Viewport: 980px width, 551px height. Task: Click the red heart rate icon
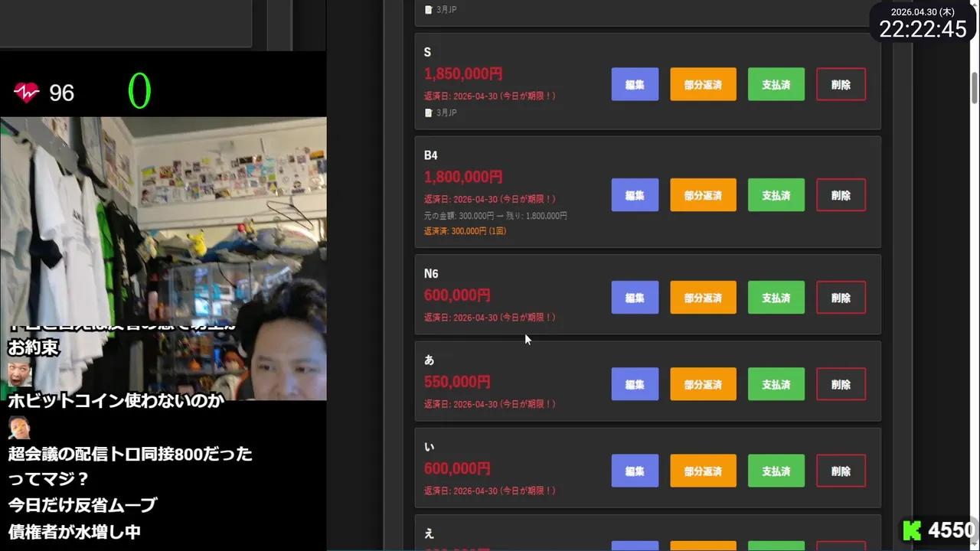tap(26, 93)
